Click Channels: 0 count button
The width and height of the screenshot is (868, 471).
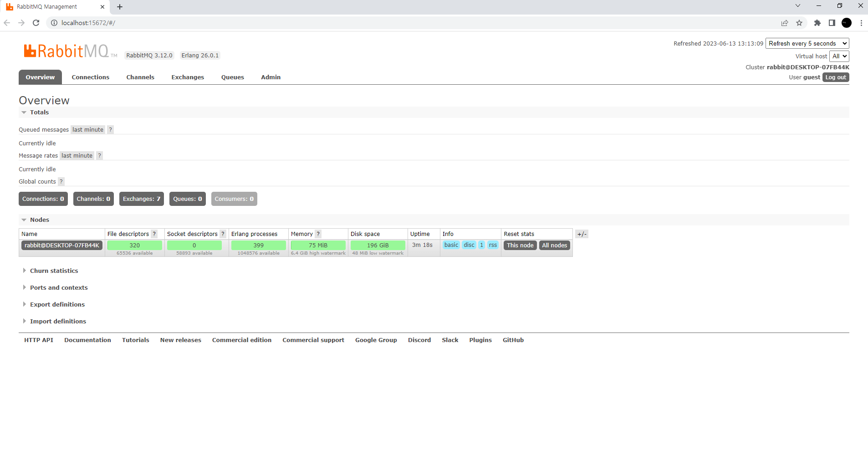click(x=93, y=199)
